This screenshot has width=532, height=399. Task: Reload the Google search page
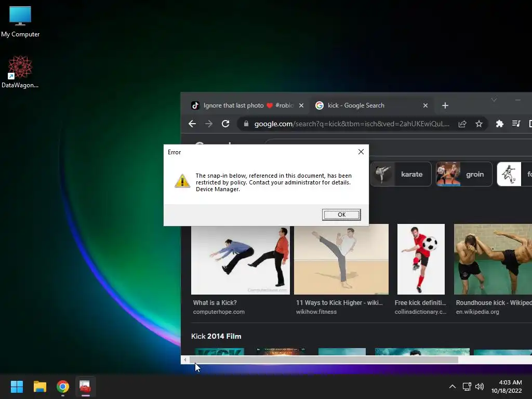pyautogui.click(x=225, y=124)
